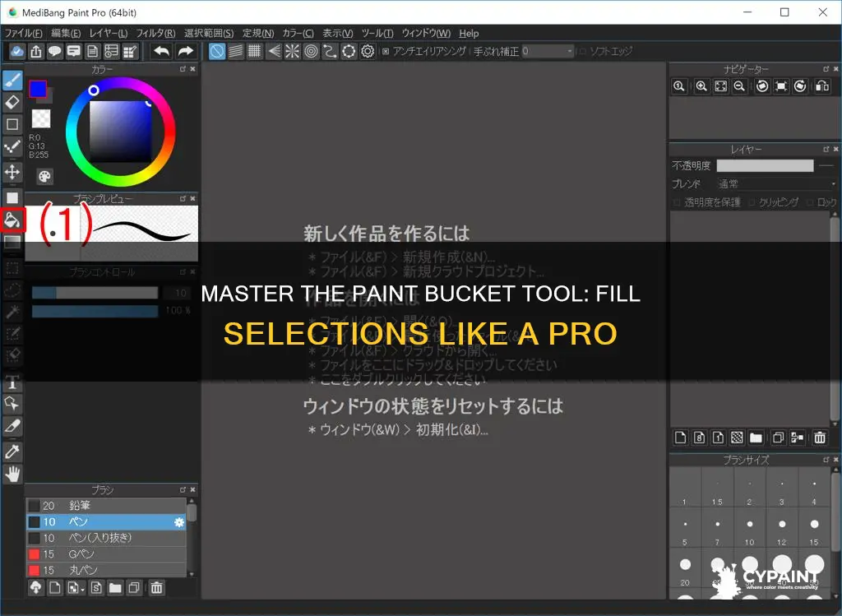Screen dimensions: 842x616
Task: Toggle ロック checkbox in layer panel
Action: coord(810,202)
